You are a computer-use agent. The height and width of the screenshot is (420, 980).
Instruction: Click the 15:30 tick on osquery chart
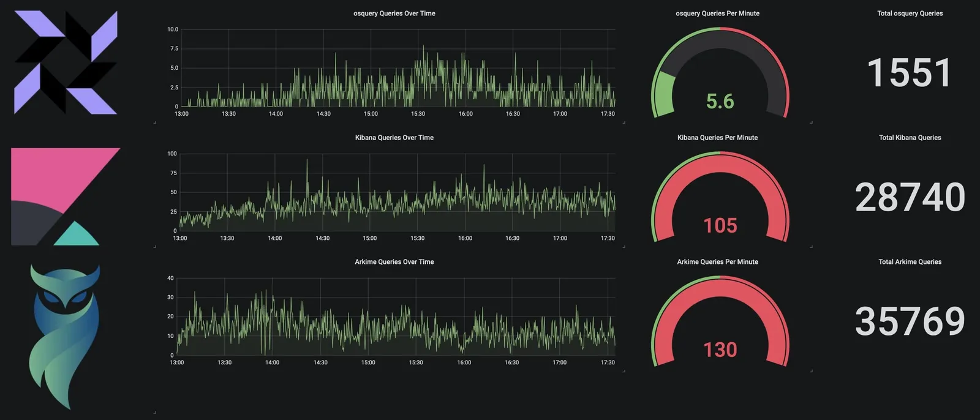click(x=418, y=114)
